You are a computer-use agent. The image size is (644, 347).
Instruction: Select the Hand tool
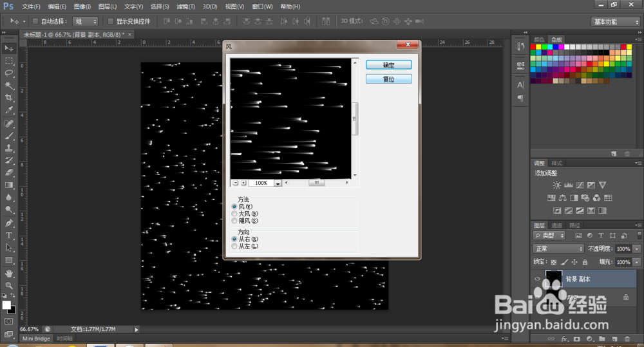8,274
